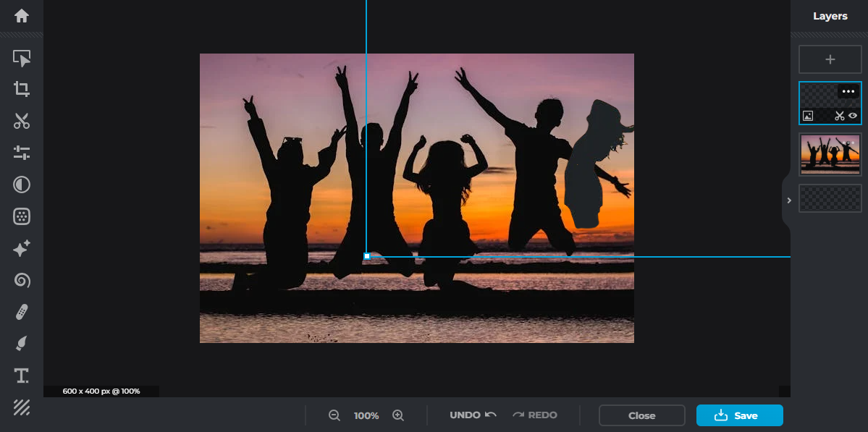Toggle visibility eye on the selected layer
Image resolution: width=868 pixels, height=432 pixels.
(853, 116)
